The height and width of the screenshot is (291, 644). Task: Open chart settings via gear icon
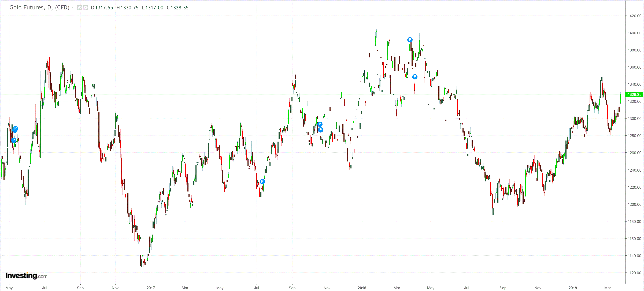pos(86,8)
